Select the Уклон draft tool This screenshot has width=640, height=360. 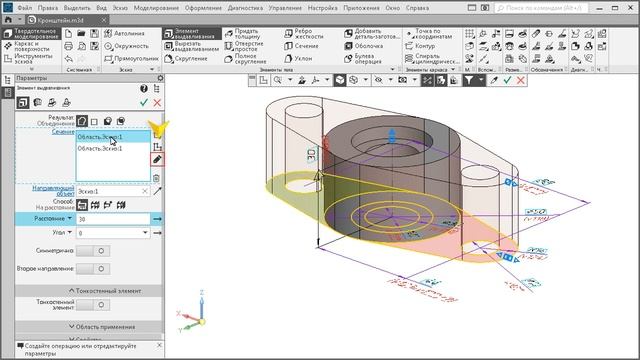[x=298, y=59]
